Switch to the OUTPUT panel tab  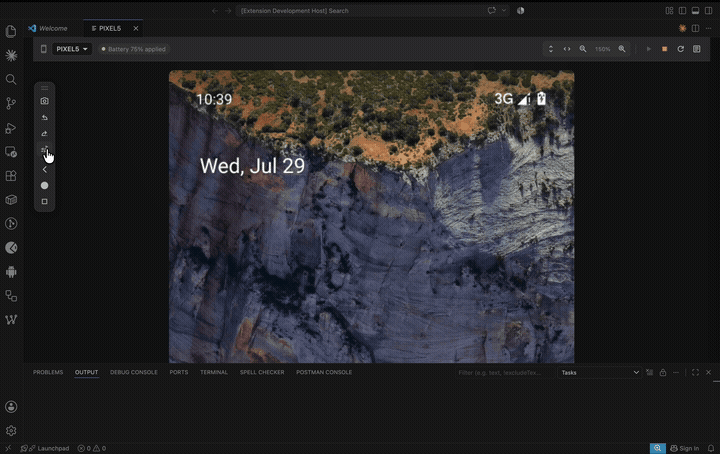pyautogui.click(x=86, y=372)
